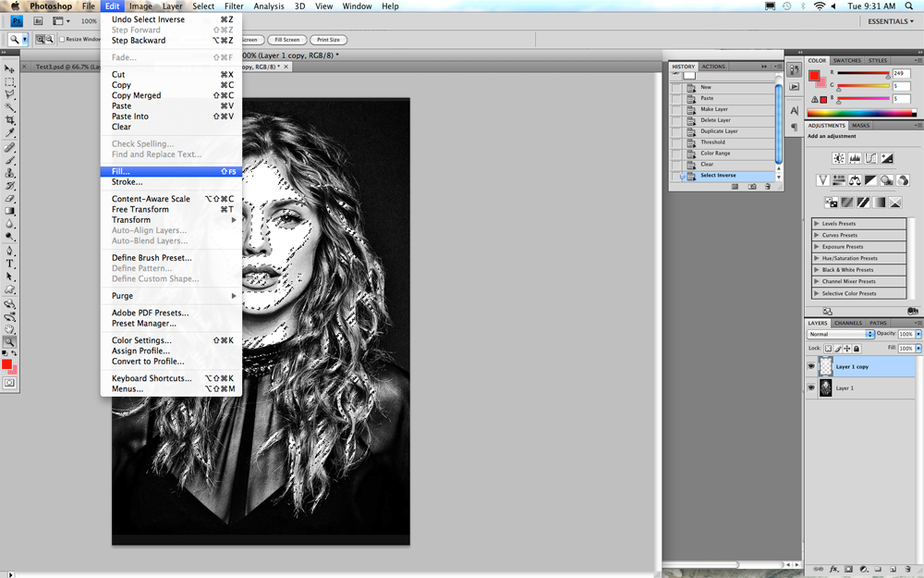Select the Crop tool

pos(9,119)
